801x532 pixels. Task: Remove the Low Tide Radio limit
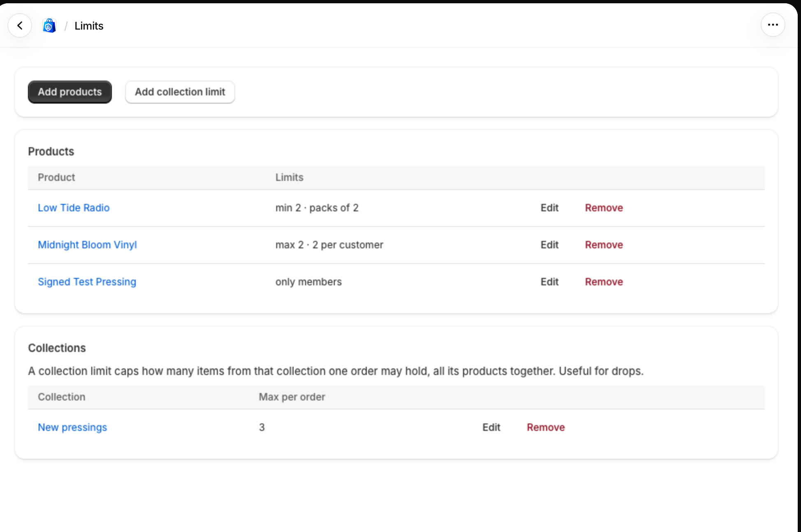[x=604, y=208]
